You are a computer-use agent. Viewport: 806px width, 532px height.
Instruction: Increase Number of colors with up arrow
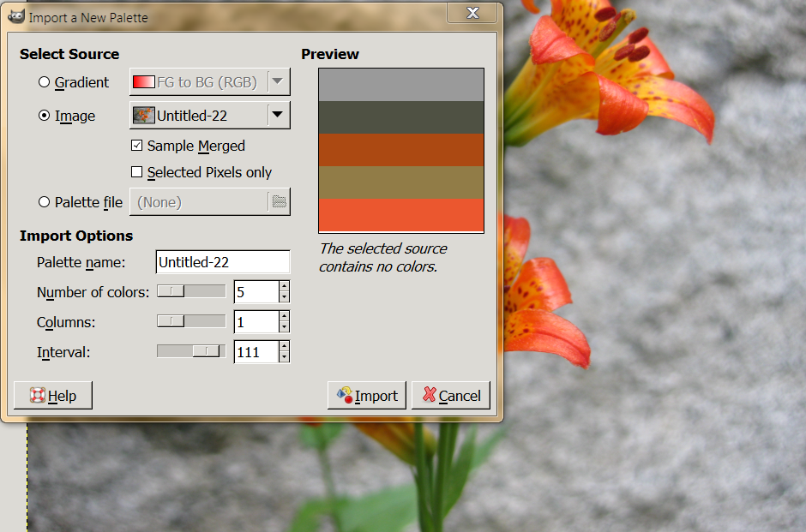pos(285,286)
